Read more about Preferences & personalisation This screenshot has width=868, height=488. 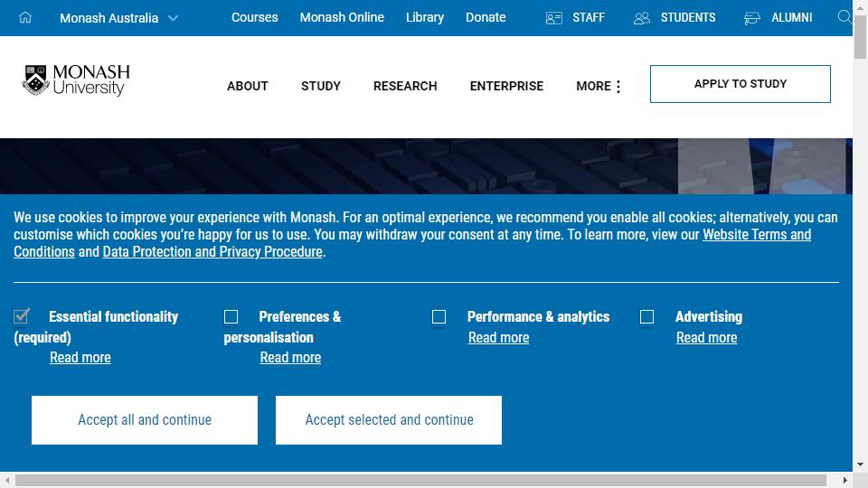coord(290,358)
